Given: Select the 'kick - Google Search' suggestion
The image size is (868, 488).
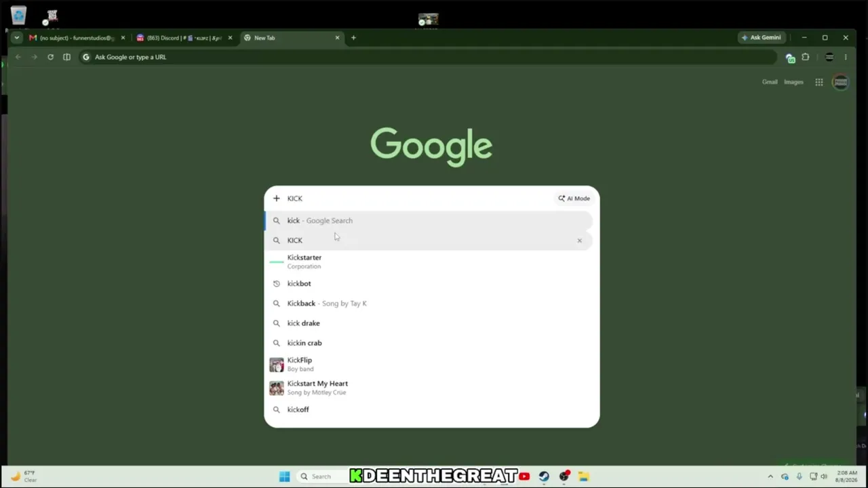Looking at the screenshot, I should [x=429, y=220].
